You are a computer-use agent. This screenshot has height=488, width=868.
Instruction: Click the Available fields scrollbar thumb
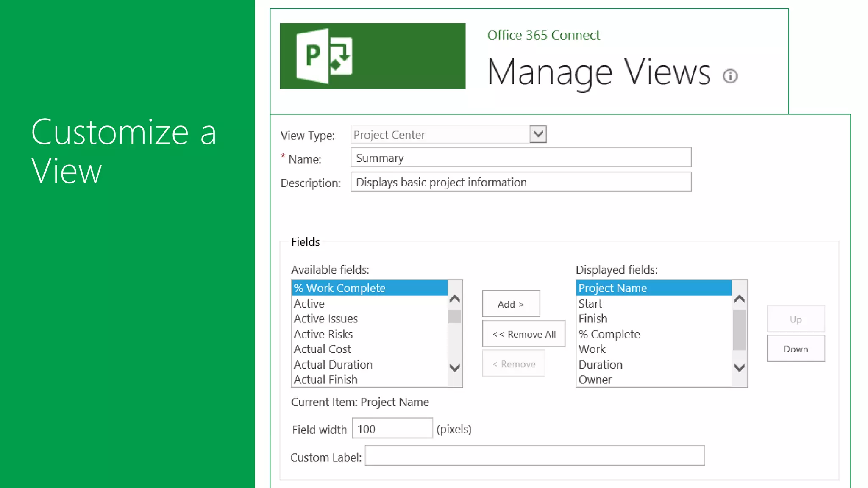[x=454, y=316]
